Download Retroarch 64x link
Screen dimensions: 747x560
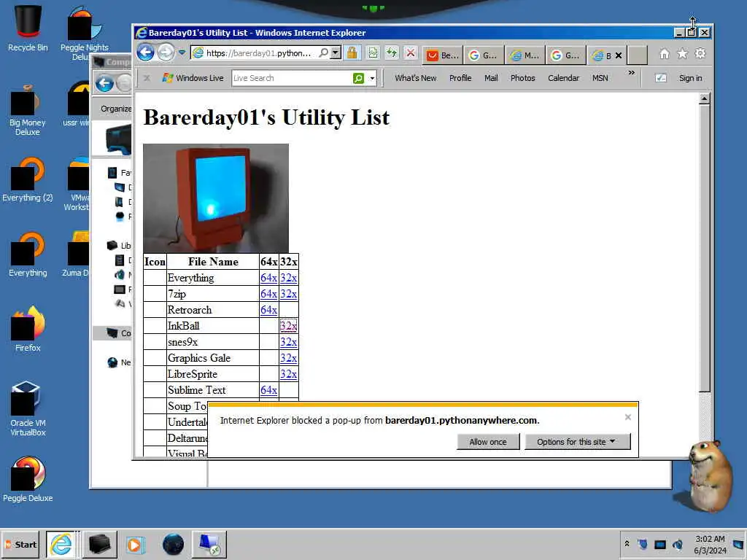(x=268, y=310)
